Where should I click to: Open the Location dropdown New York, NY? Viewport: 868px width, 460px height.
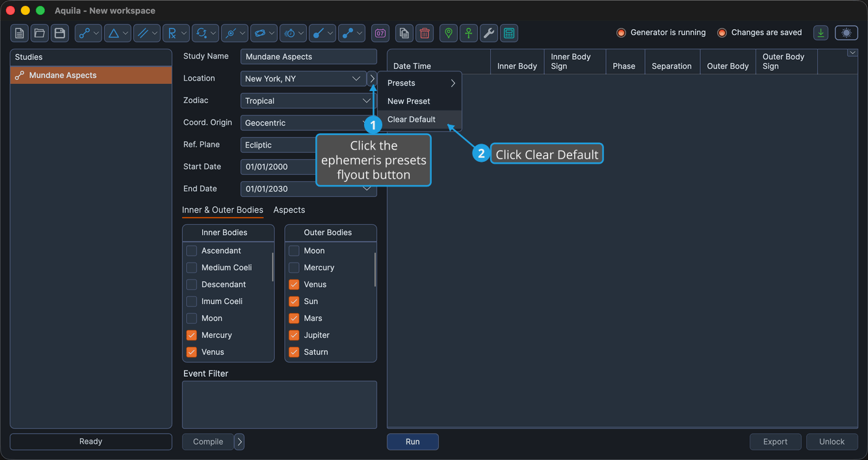coord(303,79)
